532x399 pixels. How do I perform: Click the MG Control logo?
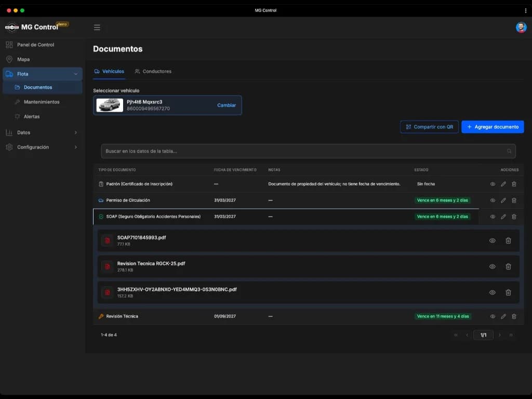pos(12,27)
